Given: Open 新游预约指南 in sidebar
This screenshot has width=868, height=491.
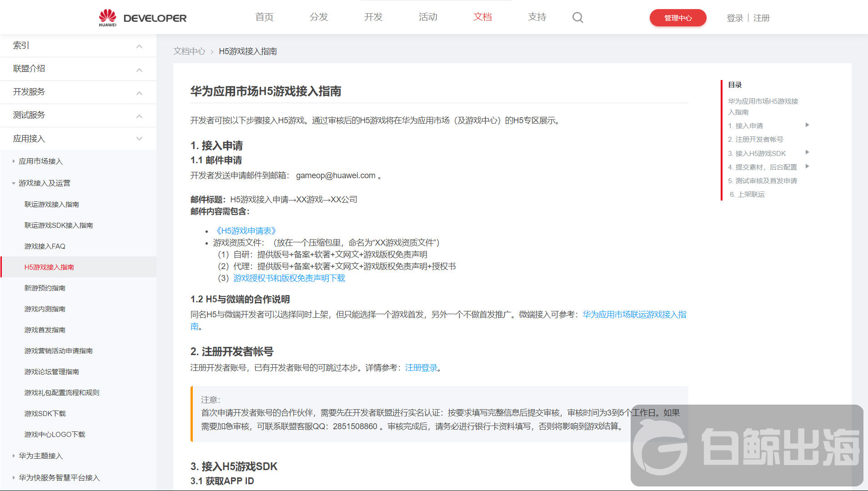Looking at the screenshot, I should 45,288.
